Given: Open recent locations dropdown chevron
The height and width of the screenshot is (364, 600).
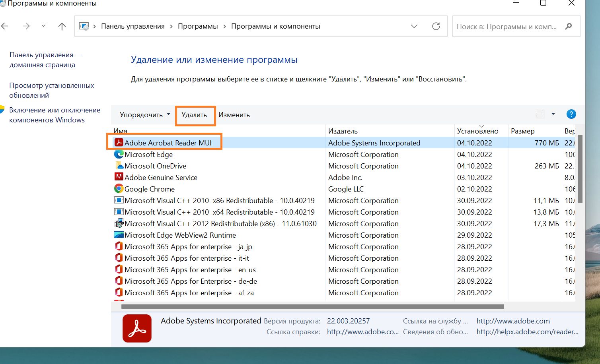Looking at the screenshot, I should click(x=43, y=26).
